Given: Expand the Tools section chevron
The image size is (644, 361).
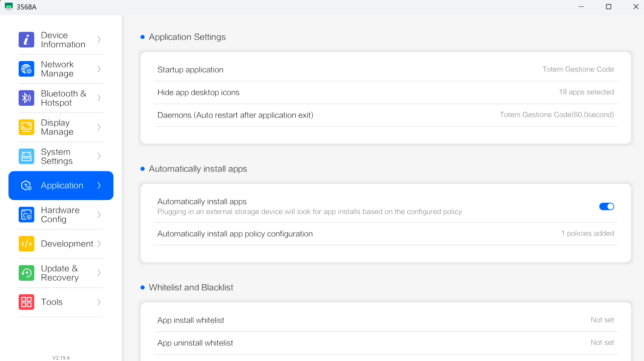Looking at the screenshot, I should pyautogui.click(x=99, y=302).
